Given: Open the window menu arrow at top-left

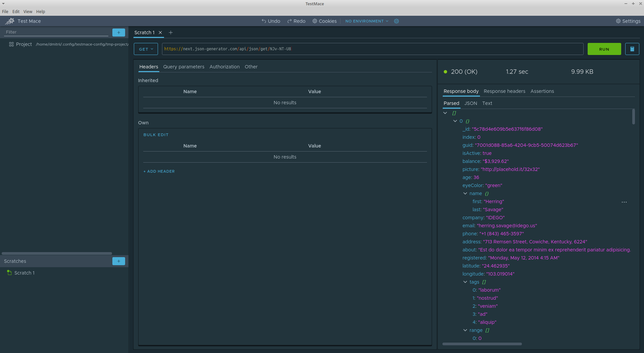Looking at the screenshot, I should [x=3, y=4].
